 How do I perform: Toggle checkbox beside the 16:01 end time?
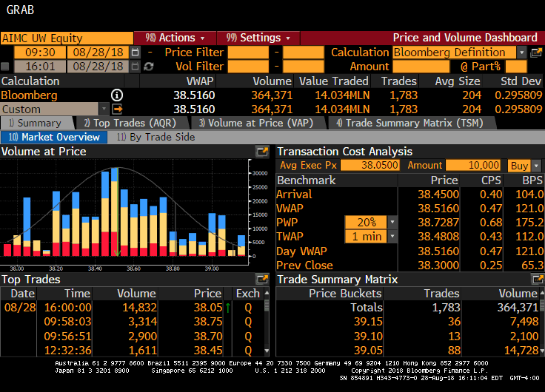(6, 67)
